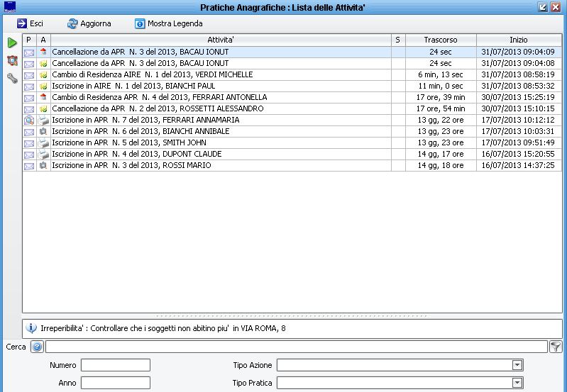Click the start time '30/07/2013 15:25:19'
This screenshot has height=392, width=567.
[518, 97]
